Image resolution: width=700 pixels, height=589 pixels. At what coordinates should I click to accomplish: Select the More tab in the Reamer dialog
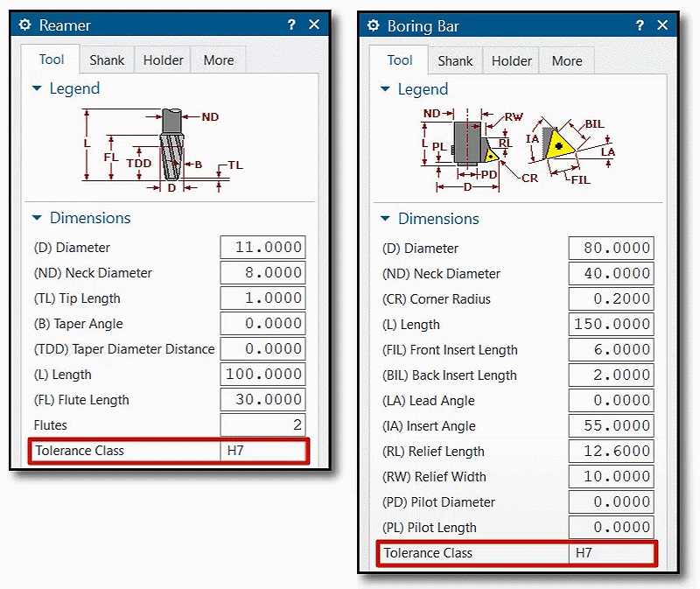click(x=218, y=60)
